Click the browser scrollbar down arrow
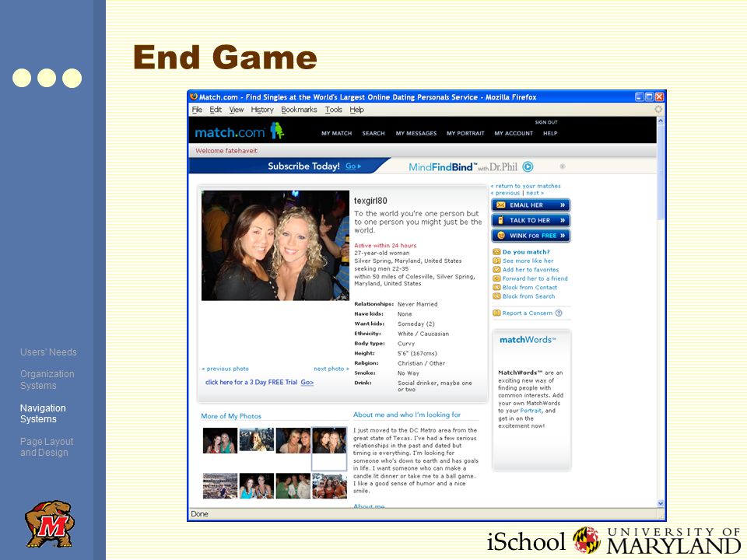This screenshot has height=560, width=747. pos(661,503)
